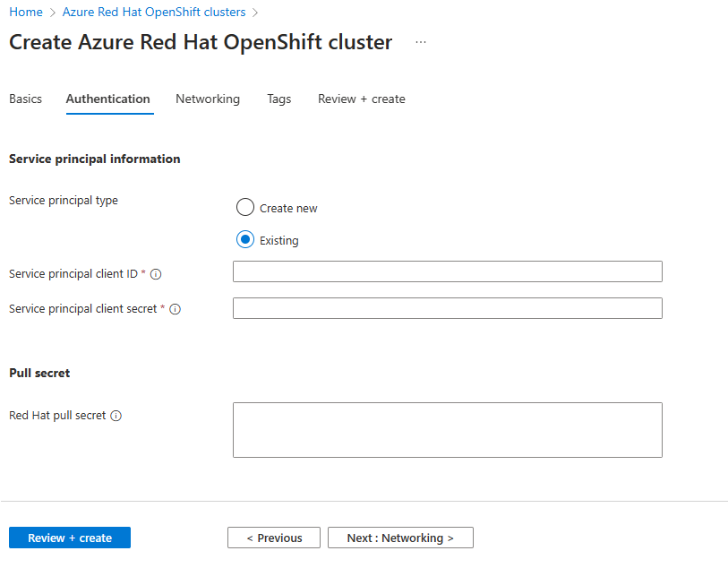Viewport: 728px width, 568px height.
Task: Click Next : Networking button
Action: [400, 538]
